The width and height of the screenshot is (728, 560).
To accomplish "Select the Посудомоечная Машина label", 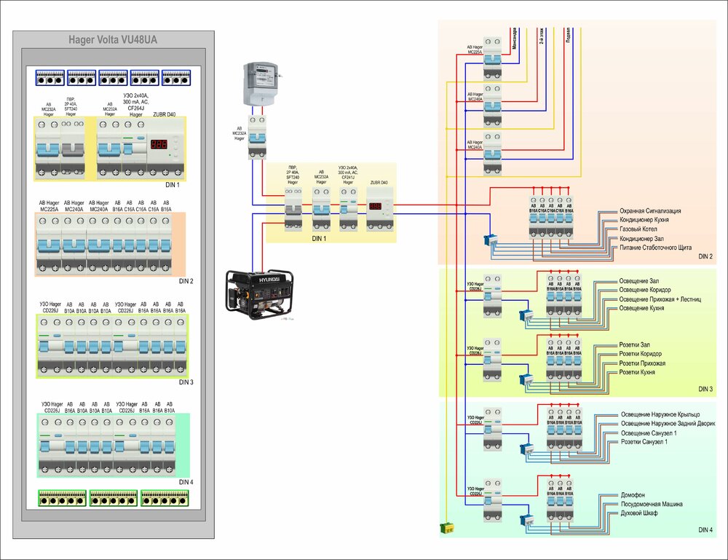I will (x=652, y=504).
